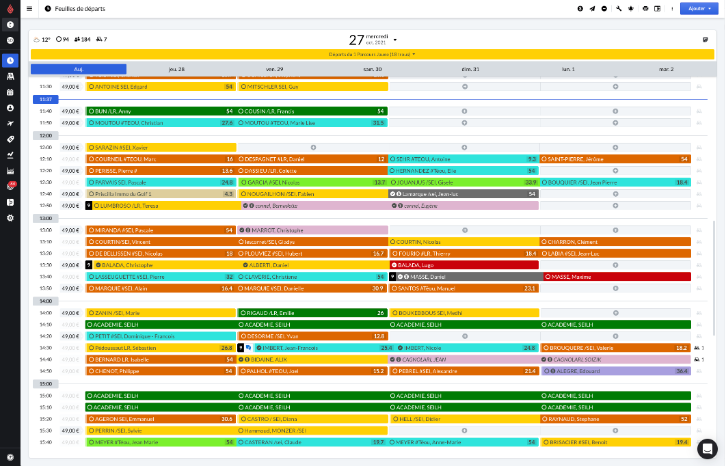
Task: Click the 49,00 € price at 11:40
Action: tap(71, 111)
